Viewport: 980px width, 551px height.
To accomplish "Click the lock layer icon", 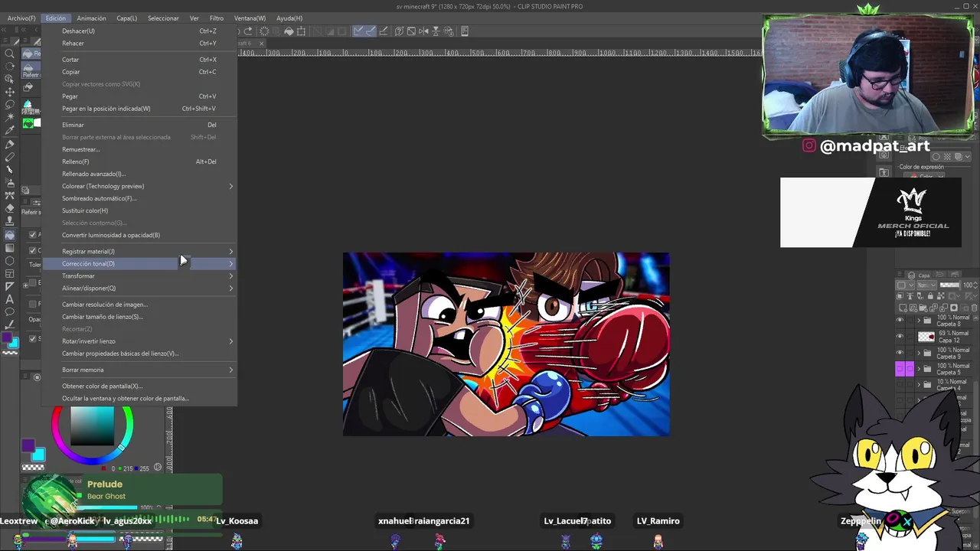I will pos(930,296).
